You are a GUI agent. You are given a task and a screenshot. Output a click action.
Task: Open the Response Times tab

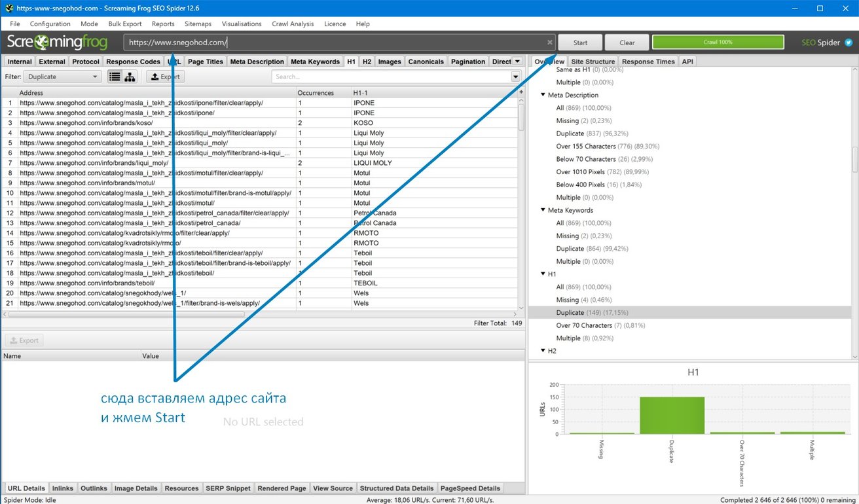pyautogui.click(x=648, y=62)
